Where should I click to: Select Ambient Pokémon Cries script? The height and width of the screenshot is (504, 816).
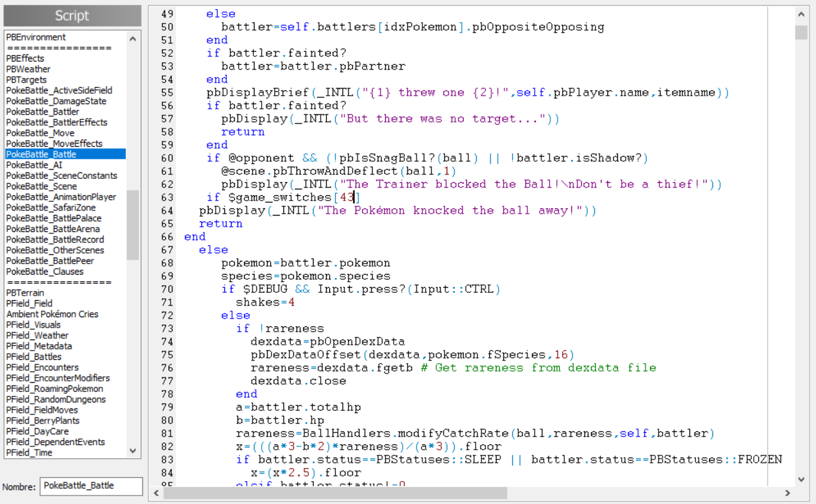(x=52, y=314)
